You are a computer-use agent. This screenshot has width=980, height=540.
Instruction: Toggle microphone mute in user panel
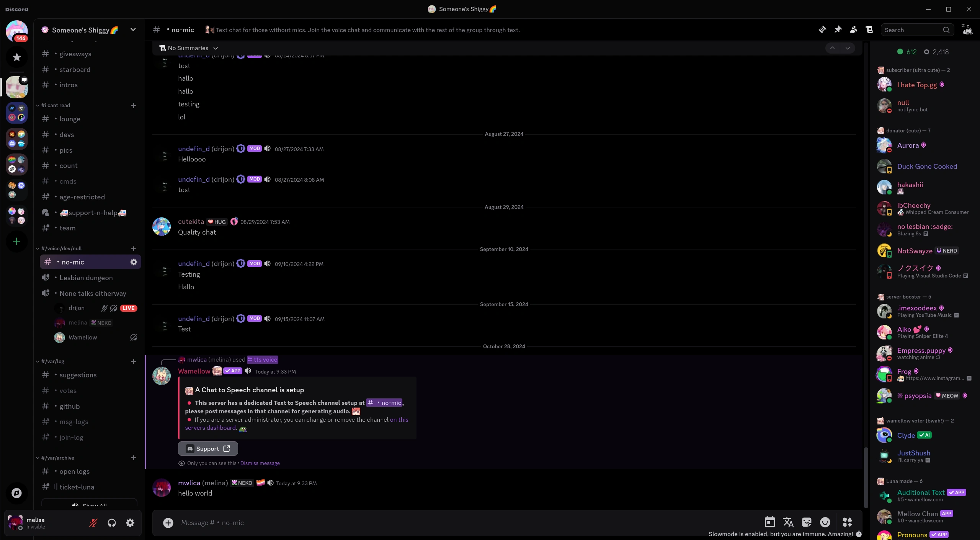(93, 523)
